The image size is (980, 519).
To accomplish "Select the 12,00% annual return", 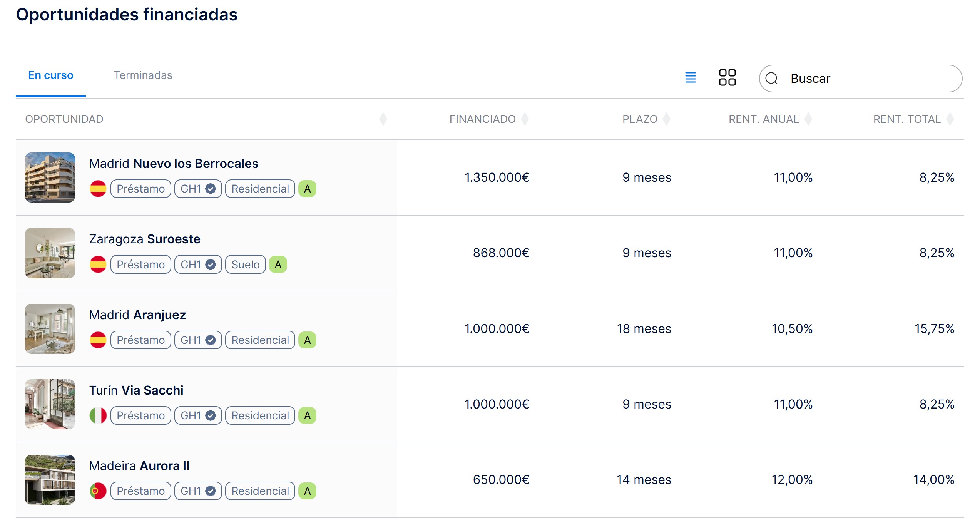I will [792, 480].
